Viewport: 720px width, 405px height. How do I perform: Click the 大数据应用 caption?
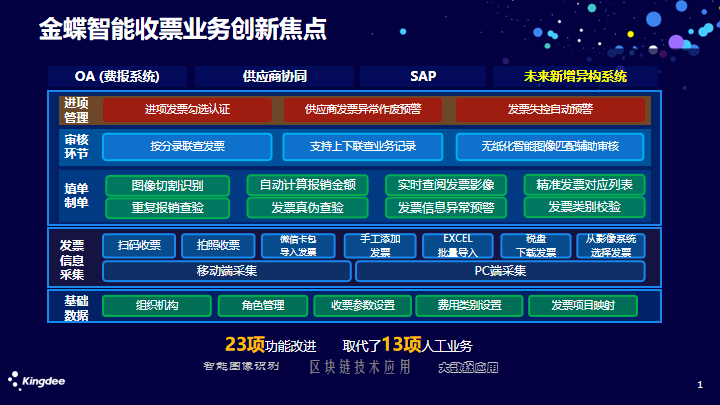(468, 367)
